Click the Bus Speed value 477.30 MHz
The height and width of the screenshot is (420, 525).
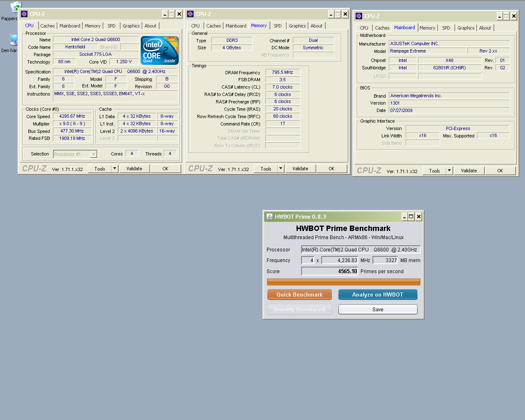click(72, 131)
